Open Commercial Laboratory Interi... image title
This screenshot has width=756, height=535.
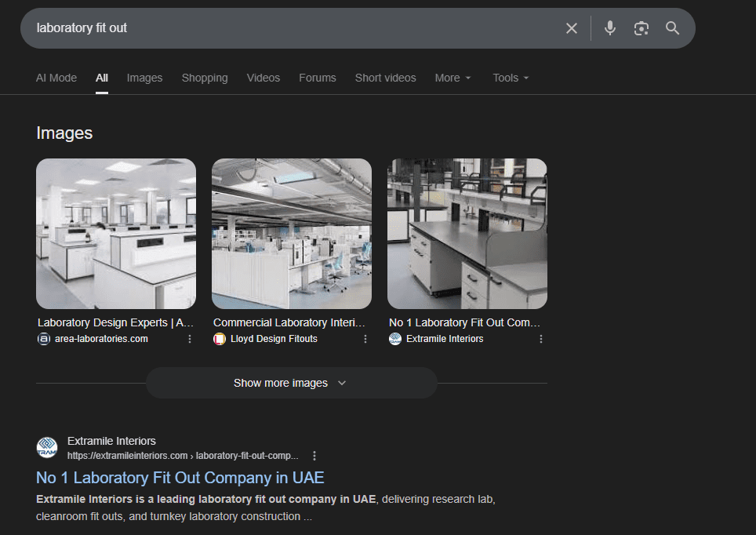289,322
